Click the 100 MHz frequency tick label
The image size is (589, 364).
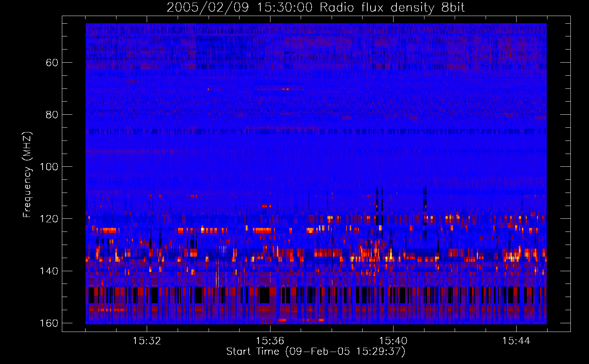pyautogui.click(x=48, y=167)
